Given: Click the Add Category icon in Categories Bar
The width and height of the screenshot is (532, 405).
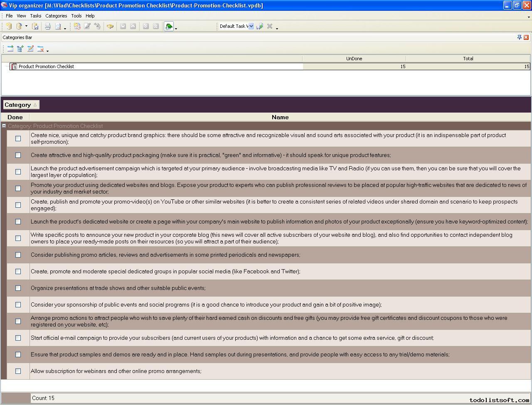Looking at the screenshot, I should (x=10, y=49).
